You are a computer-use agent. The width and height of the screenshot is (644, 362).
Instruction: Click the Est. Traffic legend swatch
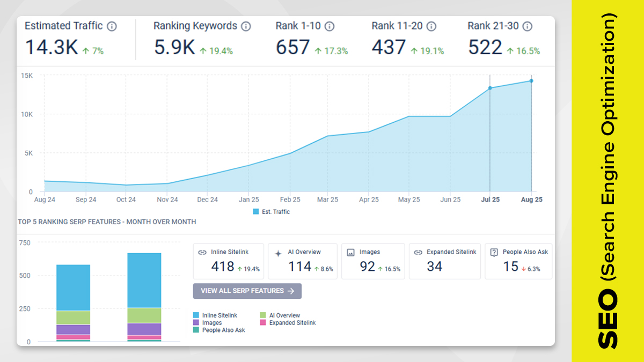coord(256,212)
